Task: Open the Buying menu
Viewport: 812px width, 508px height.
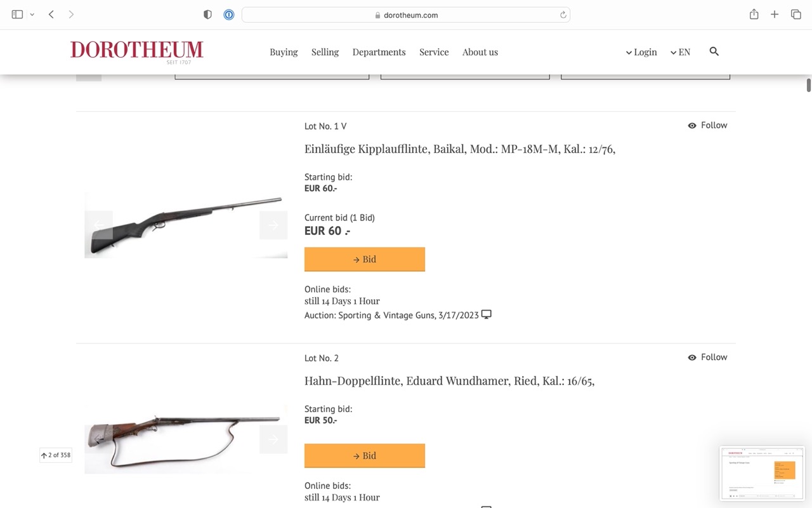Action: [284, 52]
